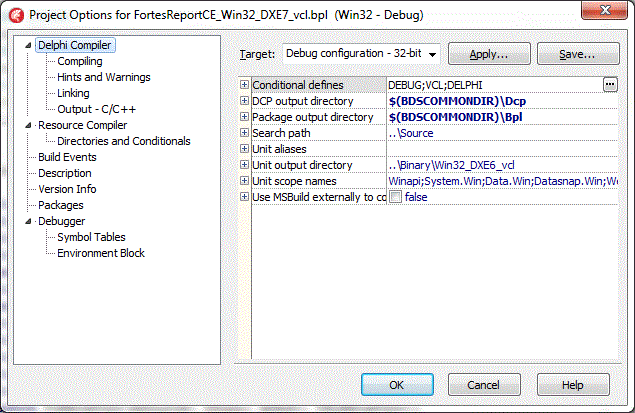The image size is (635, 413).
Task: Open Symbol Tables options
Action: coord(91,237)
